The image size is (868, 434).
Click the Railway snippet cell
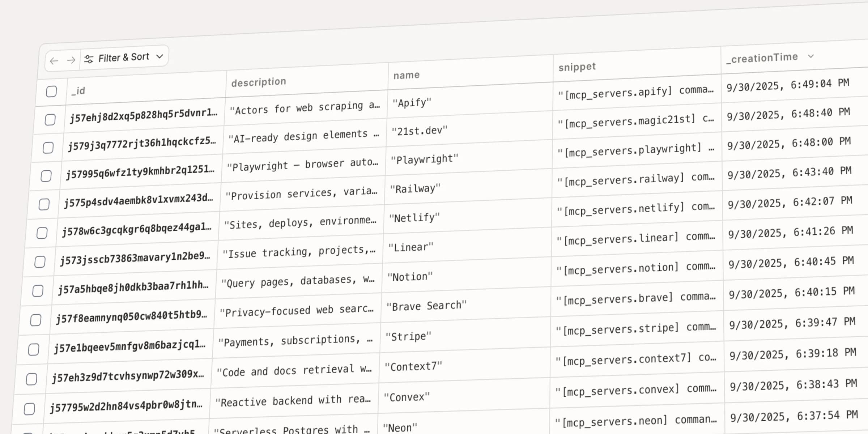pos(636,179)
